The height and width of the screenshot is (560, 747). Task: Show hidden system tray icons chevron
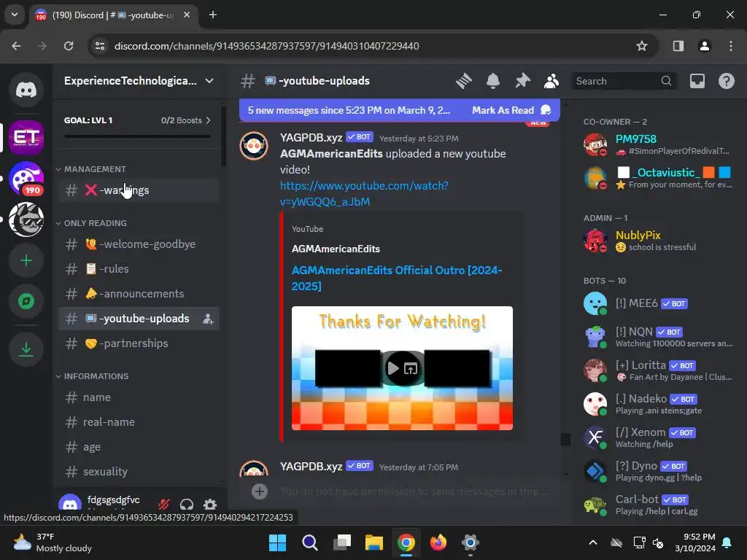(593, 542)
